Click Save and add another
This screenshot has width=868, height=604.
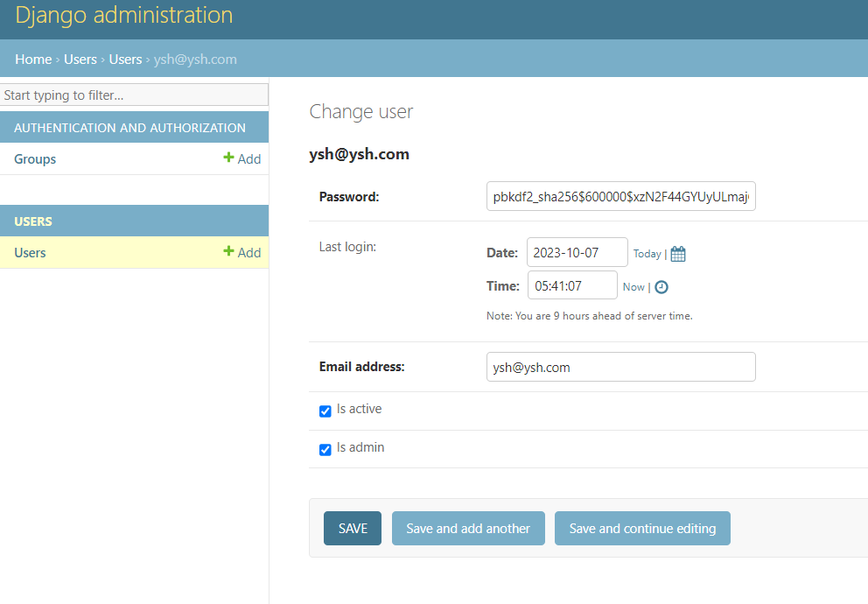(x=468, y=528)
